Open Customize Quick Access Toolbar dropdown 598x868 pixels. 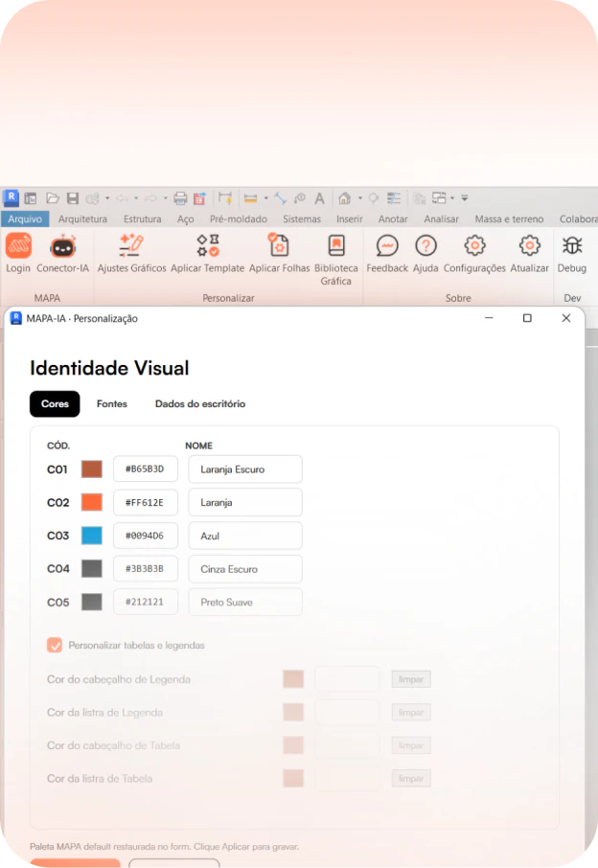[x=465, y=198]
